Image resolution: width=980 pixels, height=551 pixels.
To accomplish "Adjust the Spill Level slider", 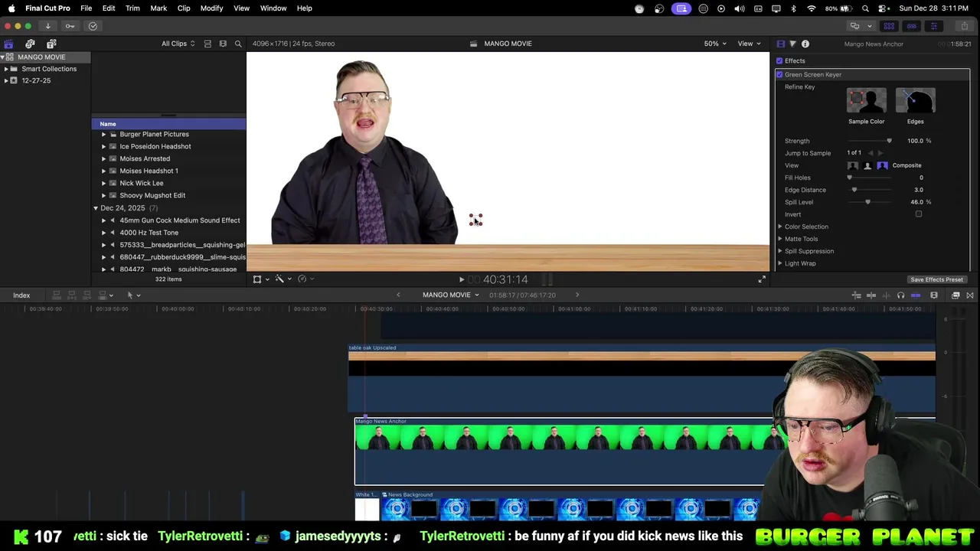I will pyautogui.click(x=869, y=202).
